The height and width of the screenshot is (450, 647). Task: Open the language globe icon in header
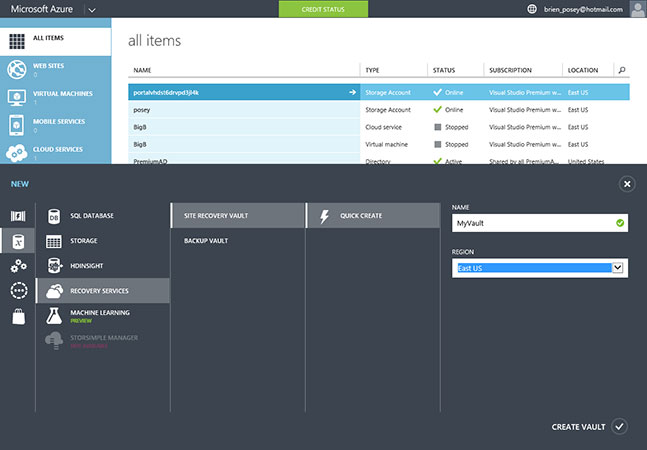(532, 9)
